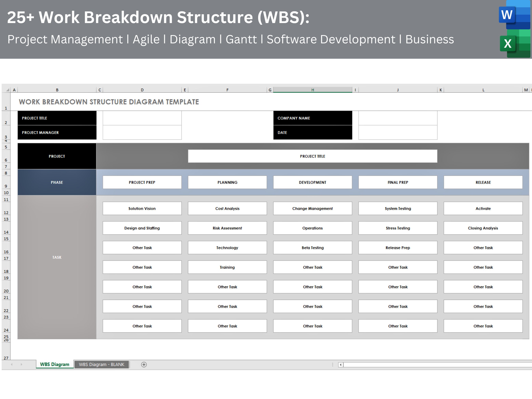Click the input cell beside PROJECT TITLE
The width and height of the screenshot is (532, 399).
[x=142, y=118]
